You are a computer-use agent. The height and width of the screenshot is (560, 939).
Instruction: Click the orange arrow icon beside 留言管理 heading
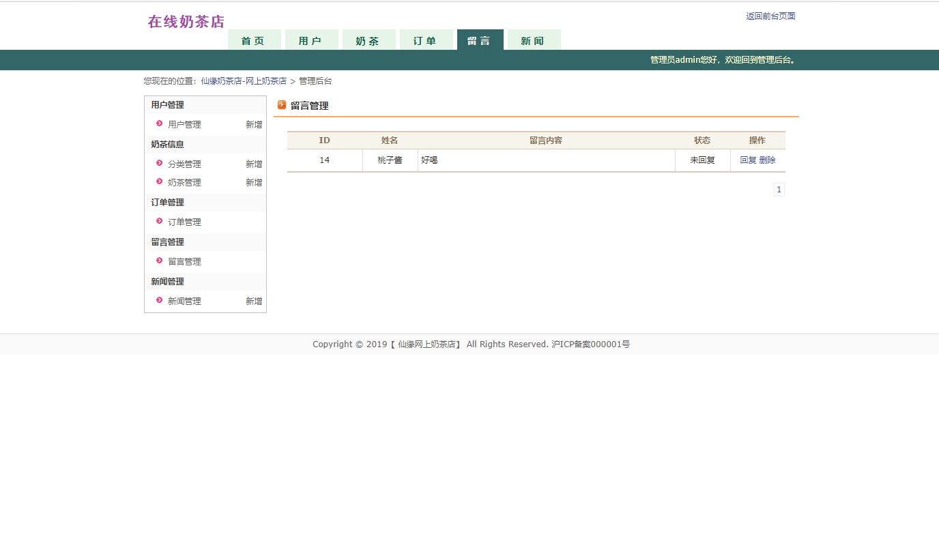click(283, 105)
